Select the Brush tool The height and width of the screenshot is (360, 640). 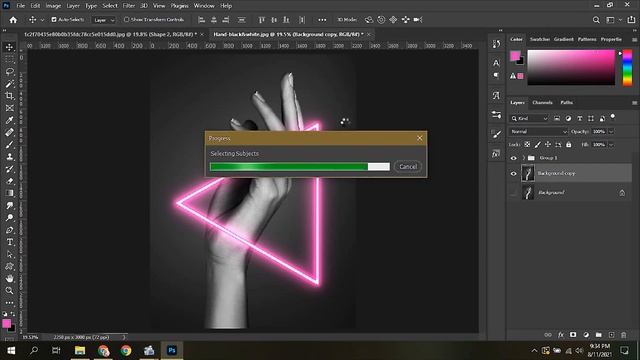(9, 144)
